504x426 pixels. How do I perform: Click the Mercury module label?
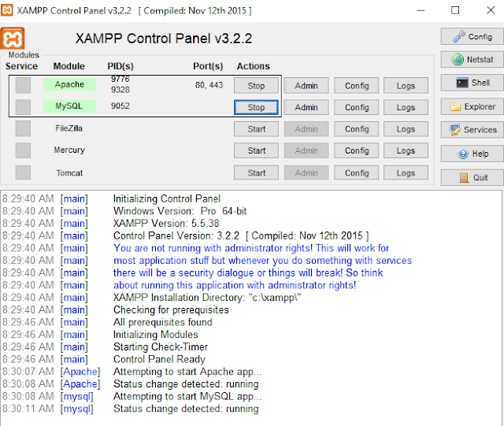coord(69,150)
